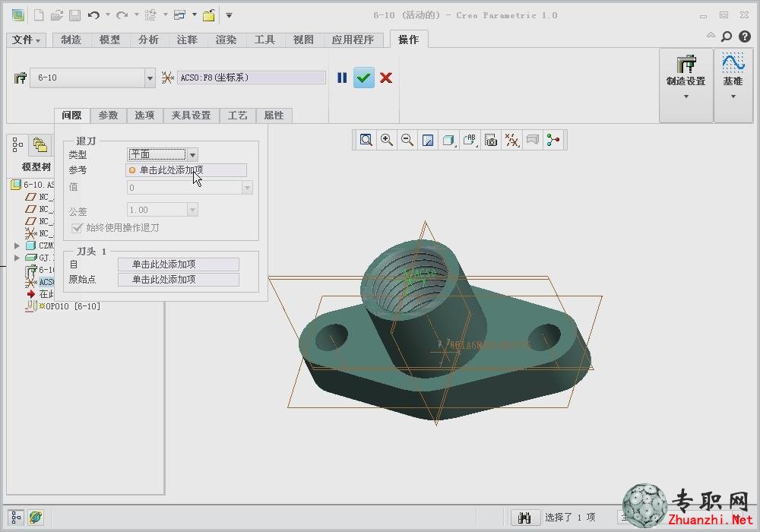This screenshot has width=760, height=532.
Task: Open the 值 value dropdown arrow
Action: coord(247,188)
